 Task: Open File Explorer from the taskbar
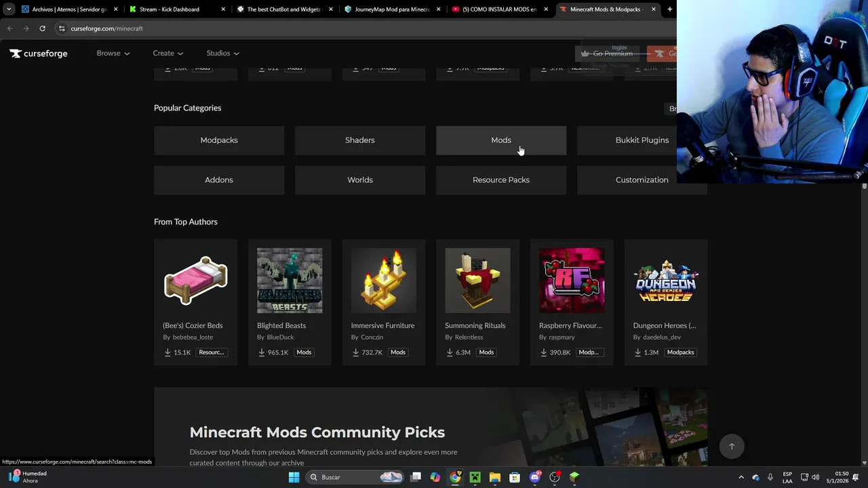(495, 477)
